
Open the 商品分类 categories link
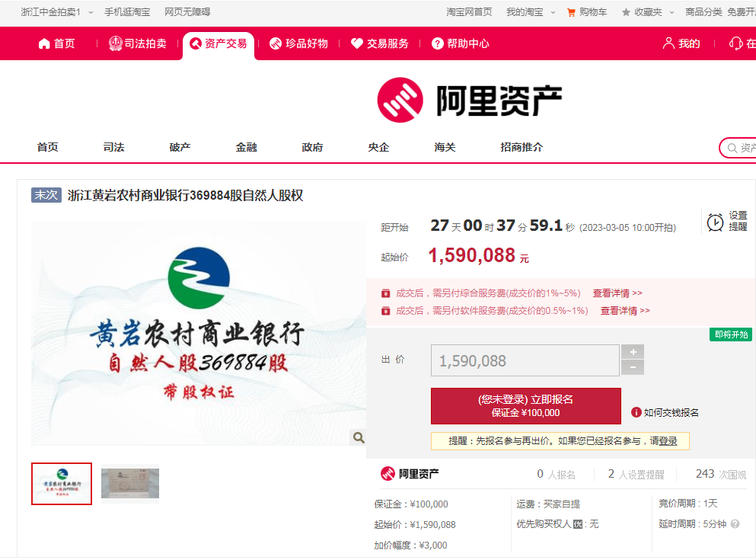coord(703,12)
